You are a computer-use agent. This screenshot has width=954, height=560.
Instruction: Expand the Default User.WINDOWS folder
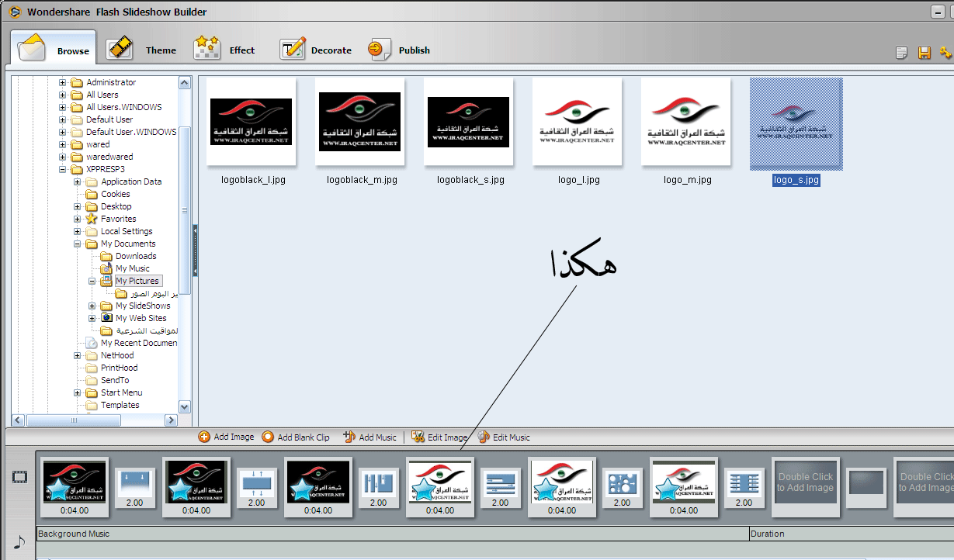tap(63, 132)
